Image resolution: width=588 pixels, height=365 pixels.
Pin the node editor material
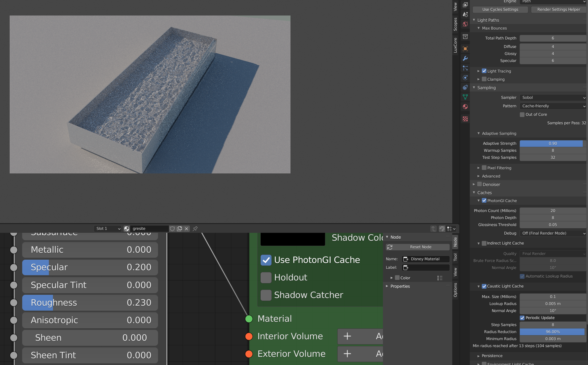coord(195,229)
